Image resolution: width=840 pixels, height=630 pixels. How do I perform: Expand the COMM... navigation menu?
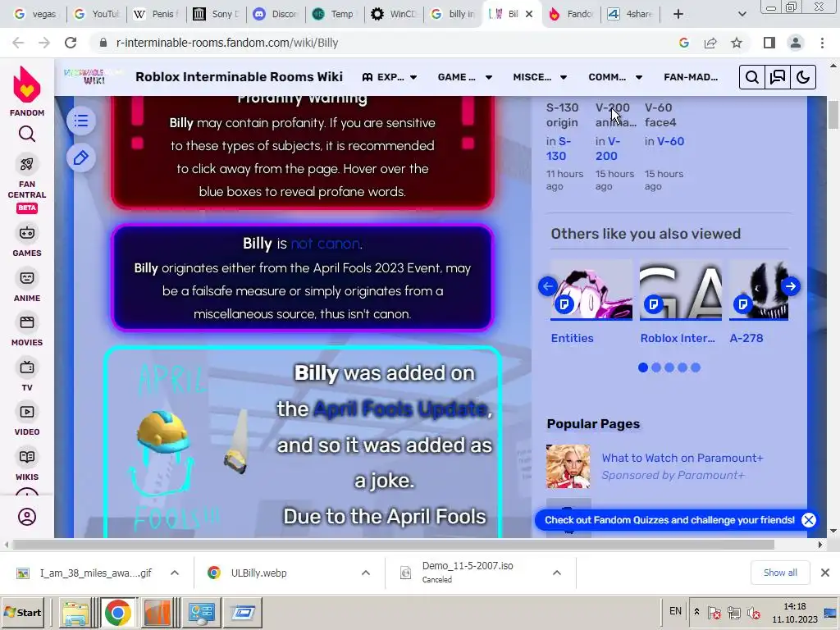pyautogui.click(x=615, y=77)
